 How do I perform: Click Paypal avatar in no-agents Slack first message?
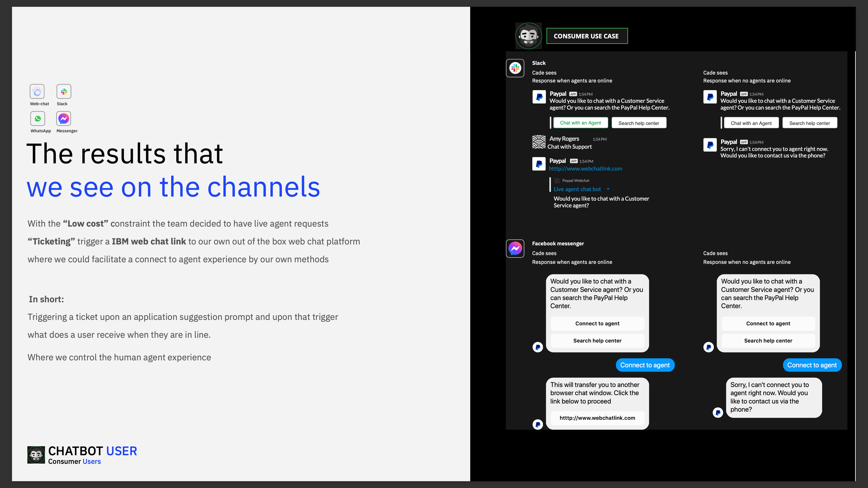[710, 97]
